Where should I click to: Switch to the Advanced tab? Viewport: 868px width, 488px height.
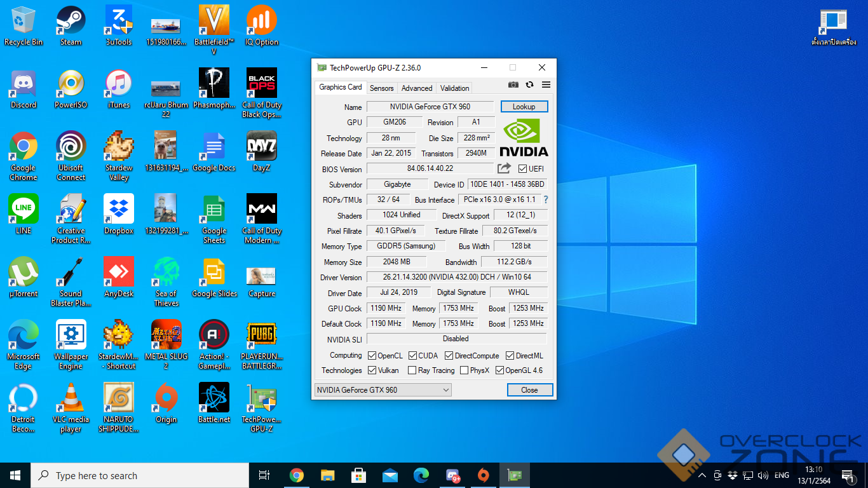point(417,88)
